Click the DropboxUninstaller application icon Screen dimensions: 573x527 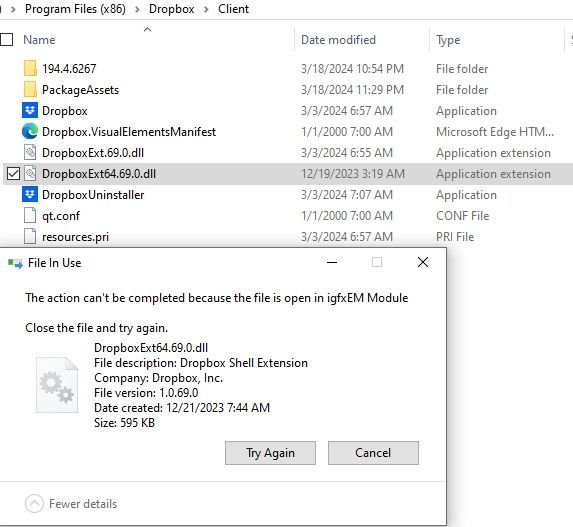(x=30, y=194)
